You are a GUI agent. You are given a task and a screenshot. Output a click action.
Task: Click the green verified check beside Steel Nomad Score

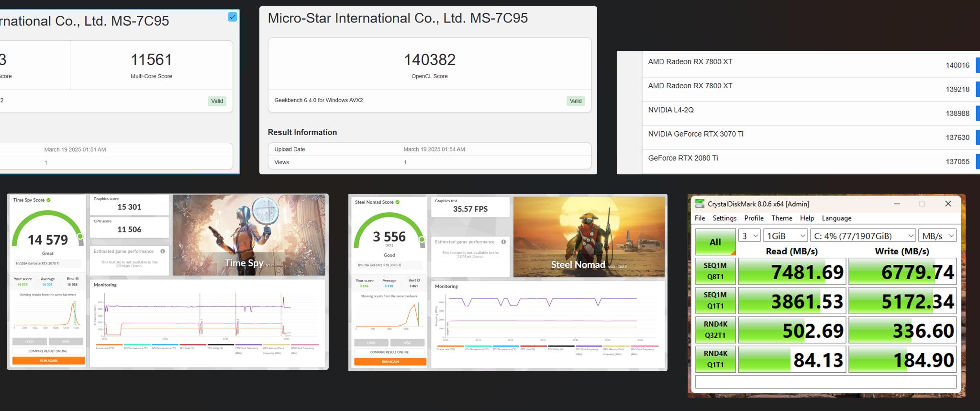tap(398, 202)
